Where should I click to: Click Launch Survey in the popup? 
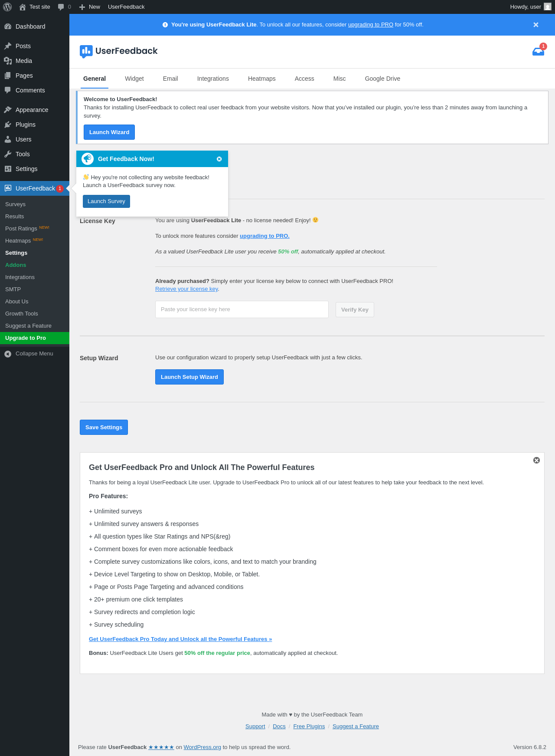[x=106, y=201]
